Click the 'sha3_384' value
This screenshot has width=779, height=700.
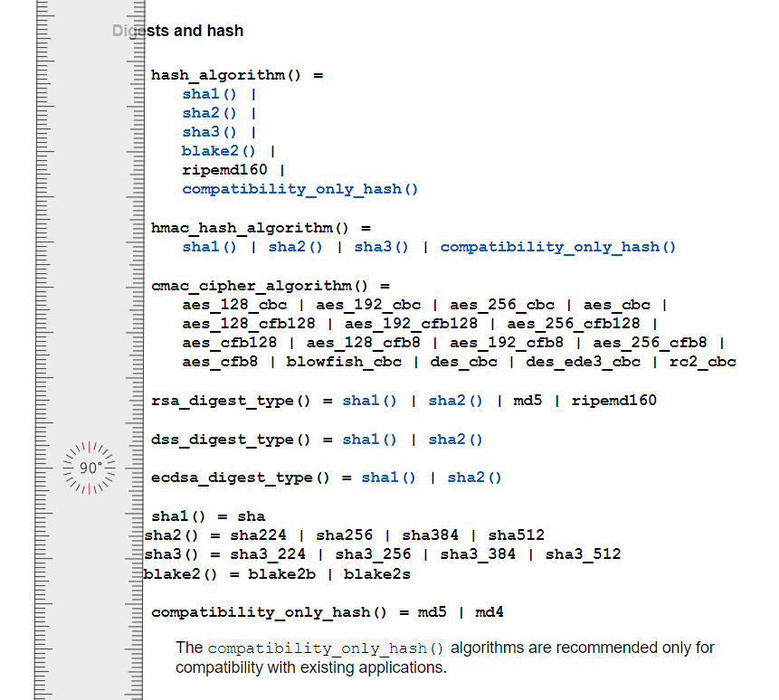click(478, 554)
